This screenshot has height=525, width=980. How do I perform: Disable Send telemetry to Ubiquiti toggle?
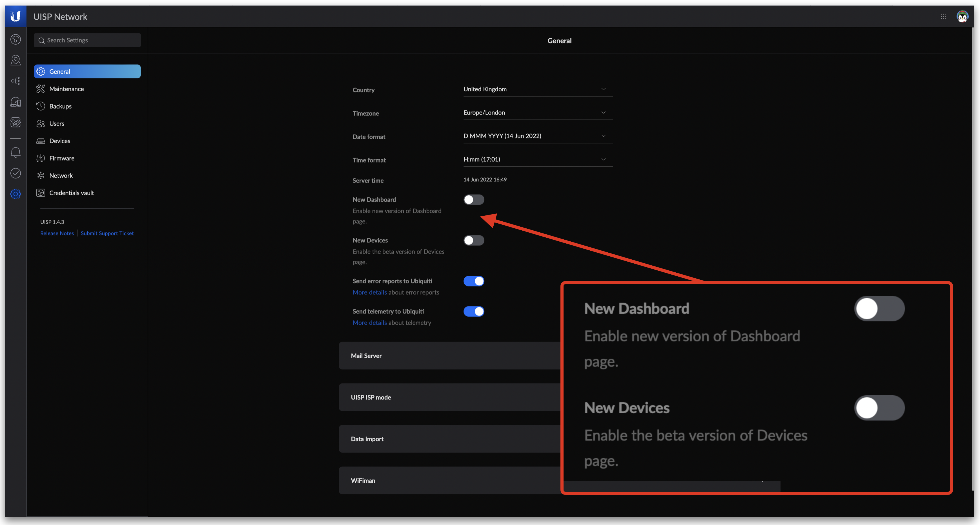pyautogui.click(x=474, y=311)
